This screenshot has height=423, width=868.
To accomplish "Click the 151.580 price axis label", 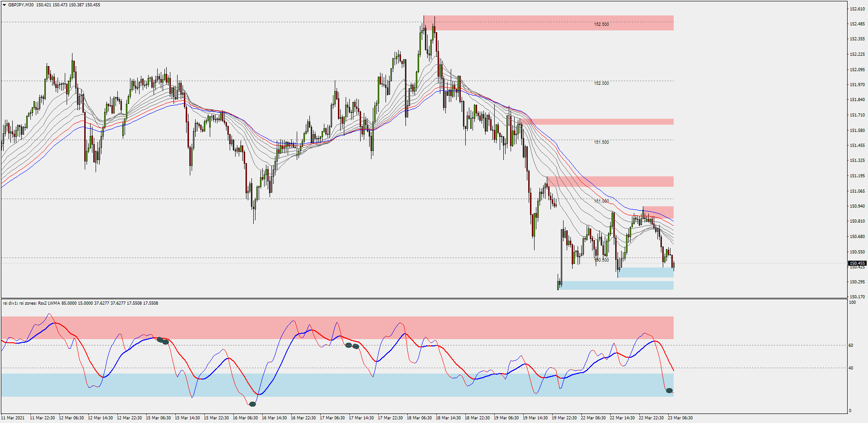I will pyautogui.click(x=857, y=131).
